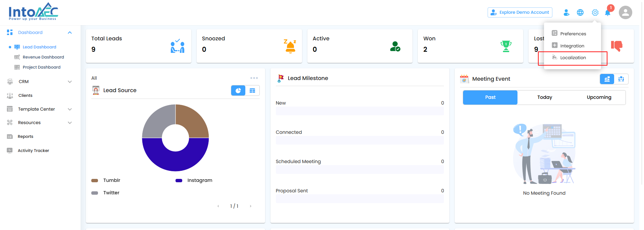Collapse the Dashboard sidebar section
644x230 pixels.
coord(70,33)
